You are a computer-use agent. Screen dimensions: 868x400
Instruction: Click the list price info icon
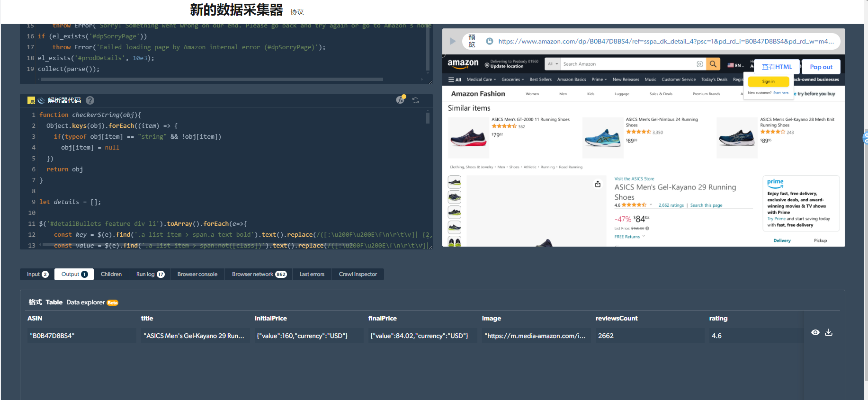click(647, 228)
